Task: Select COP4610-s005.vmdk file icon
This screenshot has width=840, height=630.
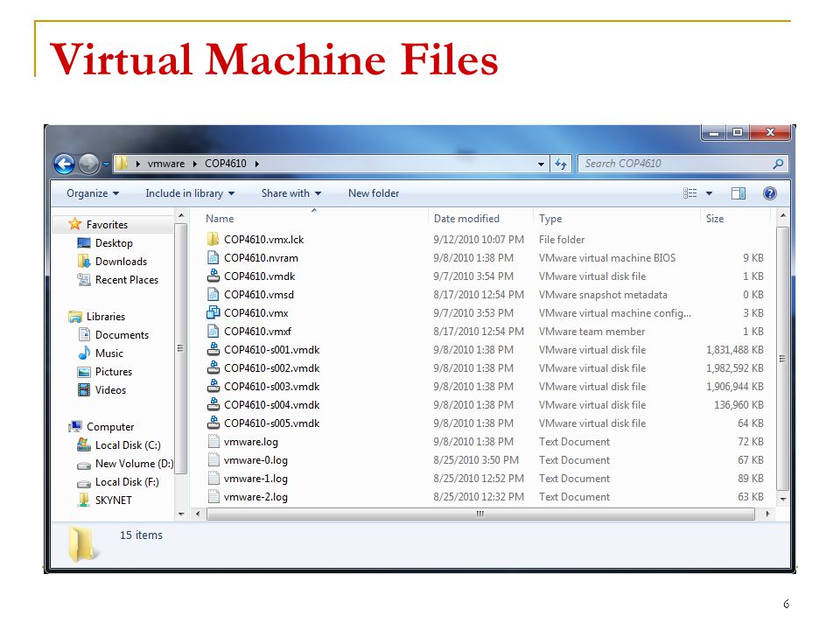Action: click(x=213, y=423)
